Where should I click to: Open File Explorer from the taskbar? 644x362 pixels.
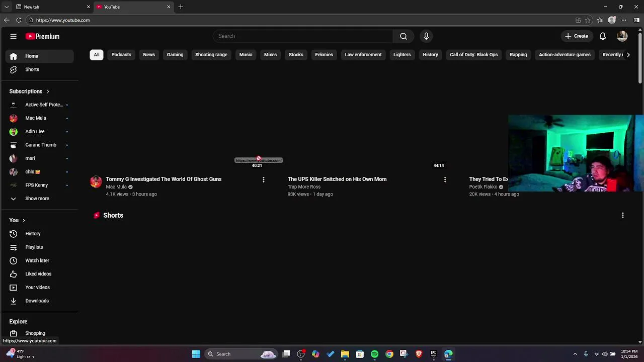(x=345, y=354)
